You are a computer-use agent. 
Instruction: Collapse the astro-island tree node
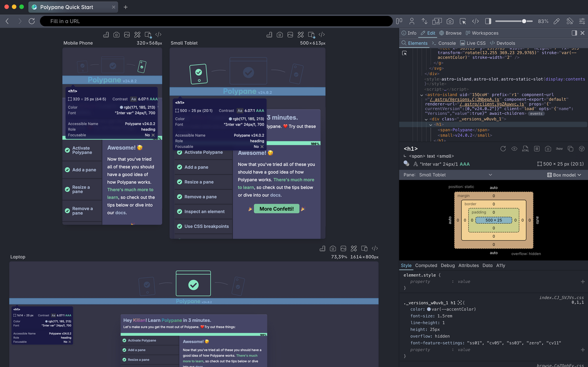[421, 95]
